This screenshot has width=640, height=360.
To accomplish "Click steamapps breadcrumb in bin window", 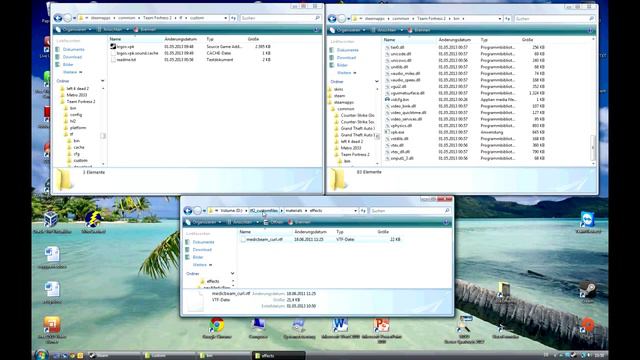I will click(375, 19).
